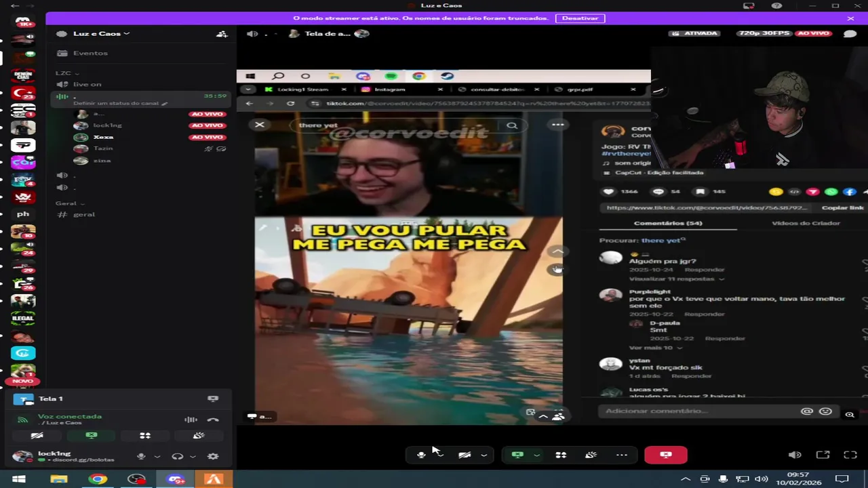Select user Tazin in voice channel
The image size is (868, 488).
pyautogui.click(x=103, y=148)
